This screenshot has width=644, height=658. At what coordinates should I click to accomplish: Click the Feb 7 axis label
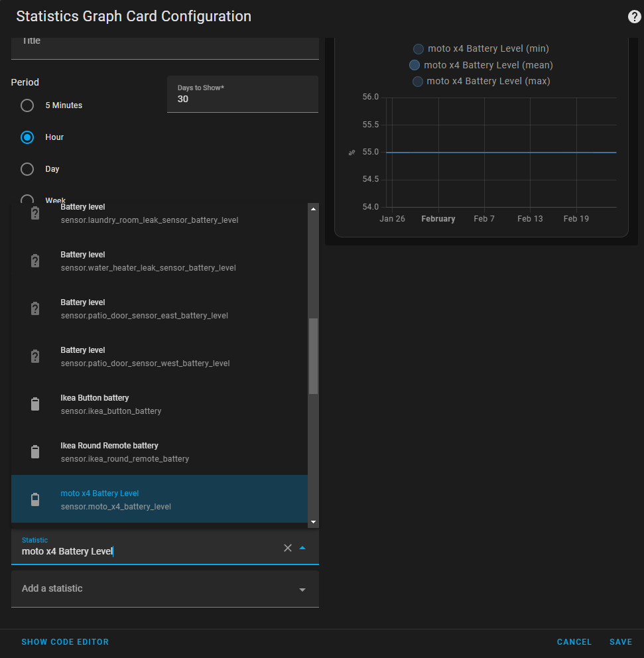pos(484,219)
